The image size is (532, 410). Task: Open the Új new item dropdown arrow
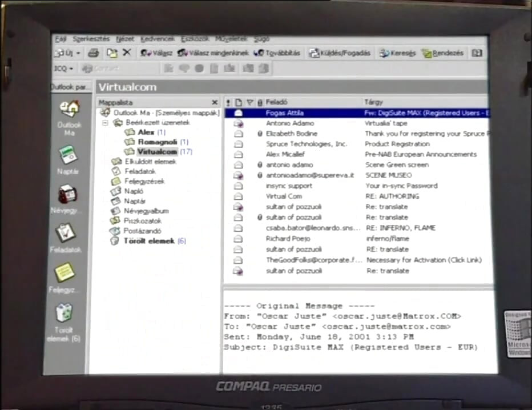pyautogui.click(x=78, y=53)
